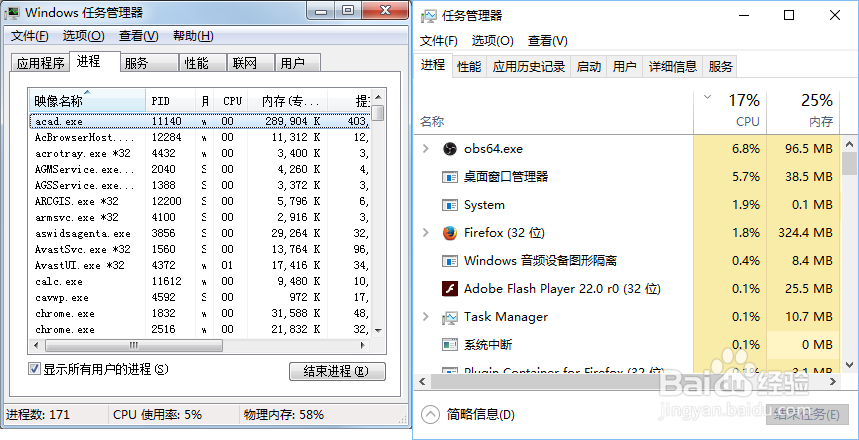Select the ARCGIS.exe *32 process row
Screen dimensions: 859x440
199,201
